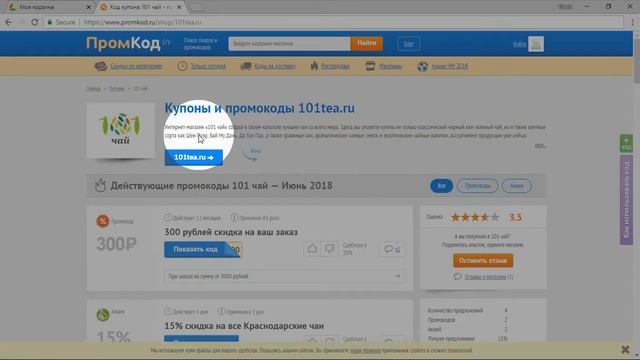Image resolution: width=640 pixels, height=360 pixels.
Task: Click the clock icon in the orange menu
Action: coord(182,66)
